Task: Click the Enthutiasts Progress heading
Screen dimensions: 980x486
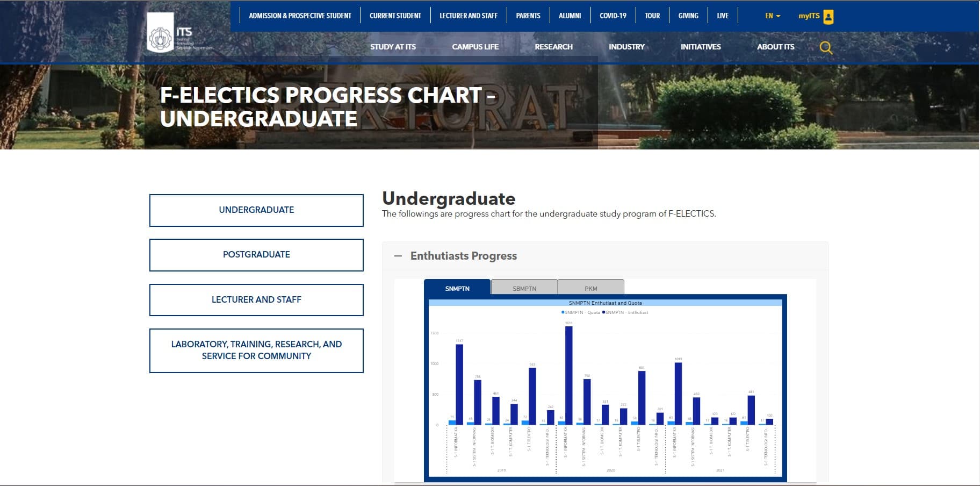Action: pos(464,256)
